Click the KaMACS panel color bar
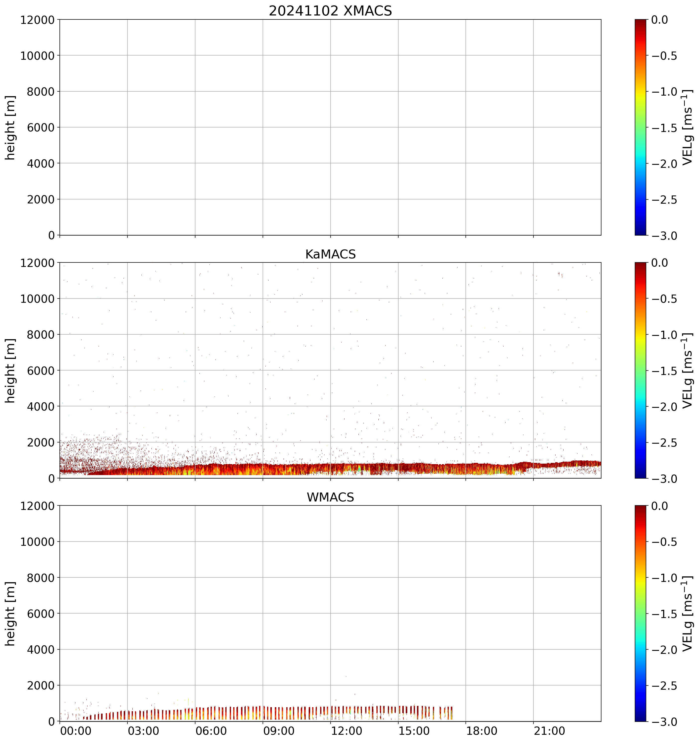The image size is (700, 742). coord(640,370)
